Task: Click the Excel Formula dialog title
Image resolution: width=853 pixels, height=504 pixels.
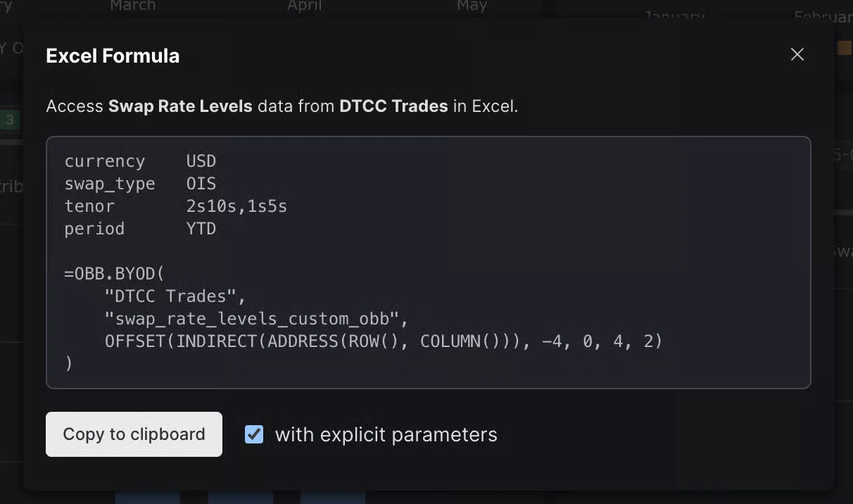Action: click(x=113, y=56)
